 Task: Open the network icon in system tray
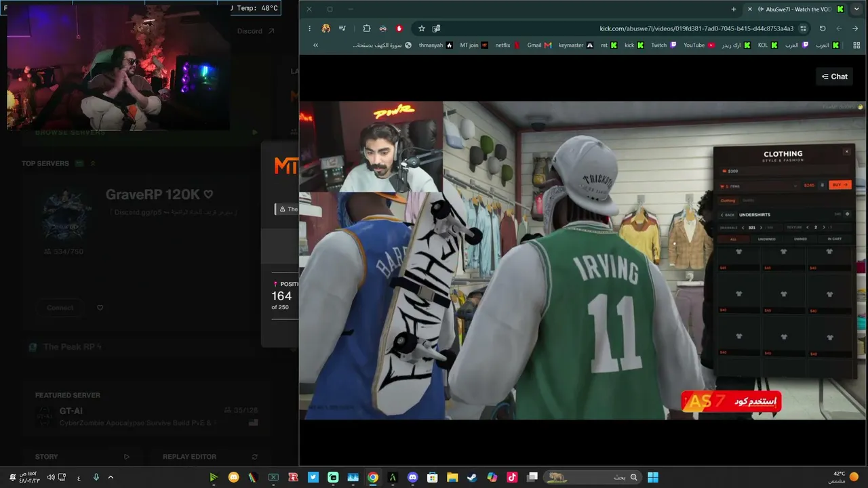62,477
